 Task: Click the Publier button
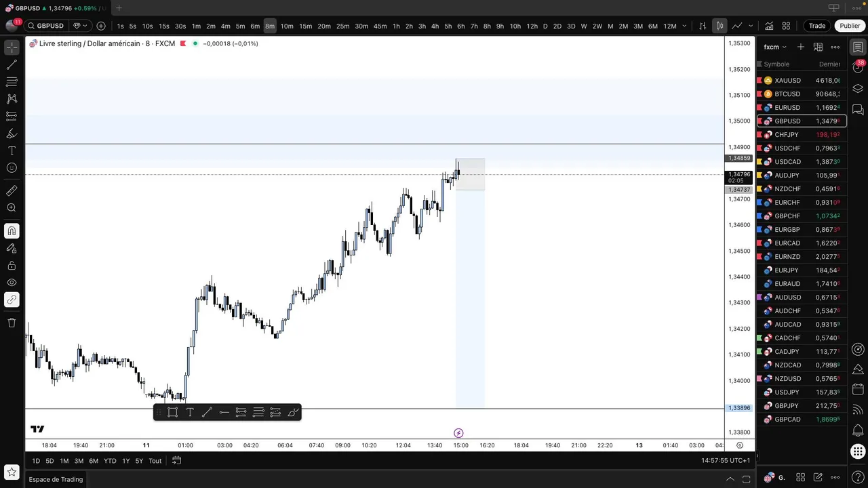[850, 26]
